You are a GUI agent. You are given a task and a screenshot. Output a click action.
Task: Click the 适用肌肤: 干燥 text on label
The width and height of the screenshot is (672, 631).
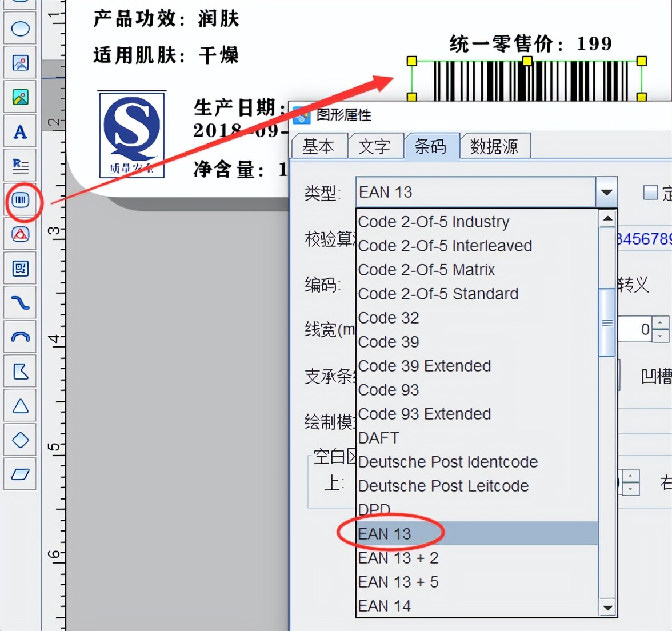point(166,55)
